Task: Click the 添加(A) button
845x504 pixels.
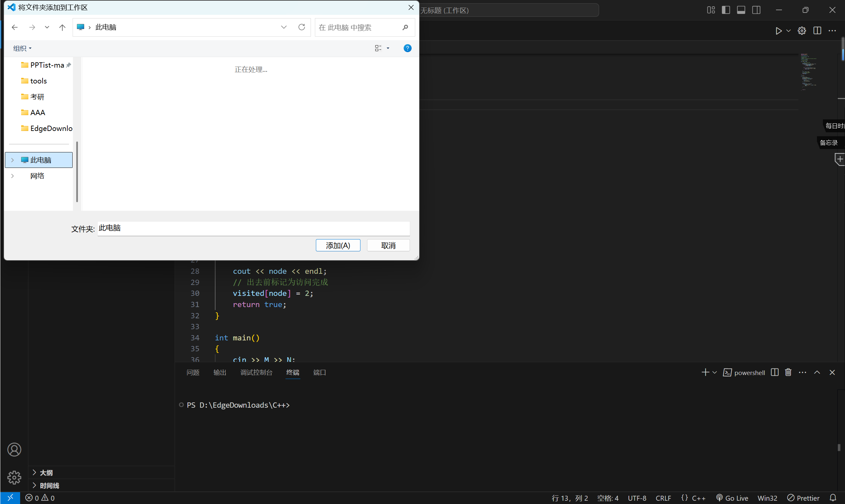Action: (338, 245)
